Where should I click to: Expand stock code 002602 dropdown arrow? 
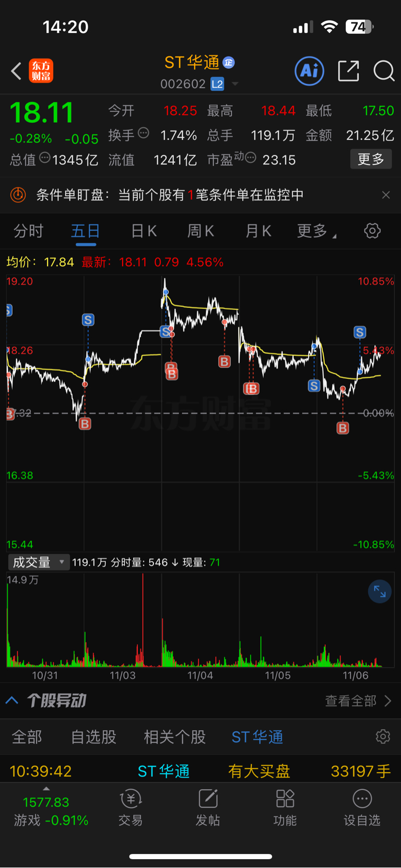tap(235, 84)
